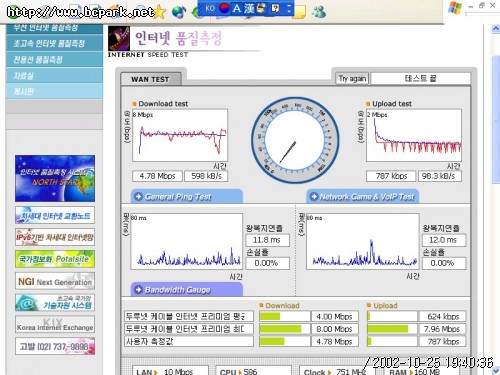
Task: Open the 차세대 인터넷 교환노드 banner link
Action: (55, 215)
